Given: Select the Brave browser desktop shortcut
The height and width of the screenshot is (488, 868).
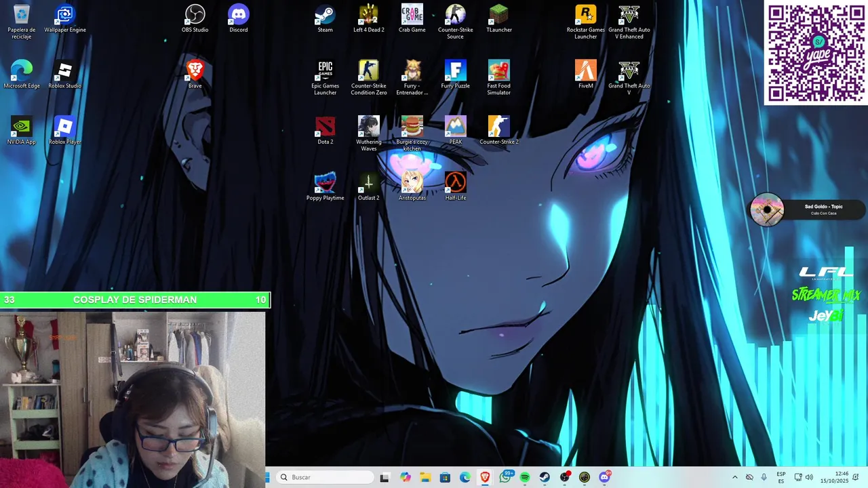Looking at the screenshot, I should tap(195, 75).
